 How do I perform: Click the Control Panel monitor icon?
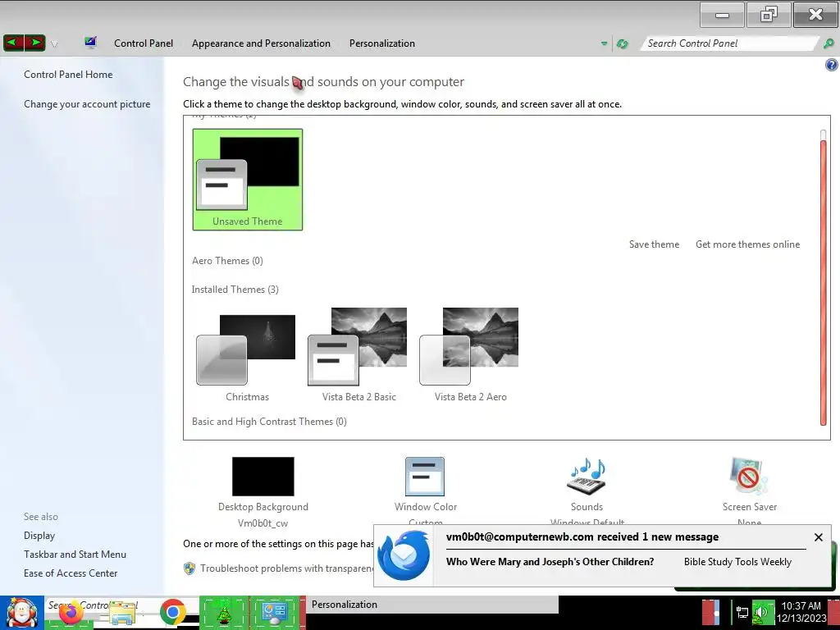coord(90,43)
